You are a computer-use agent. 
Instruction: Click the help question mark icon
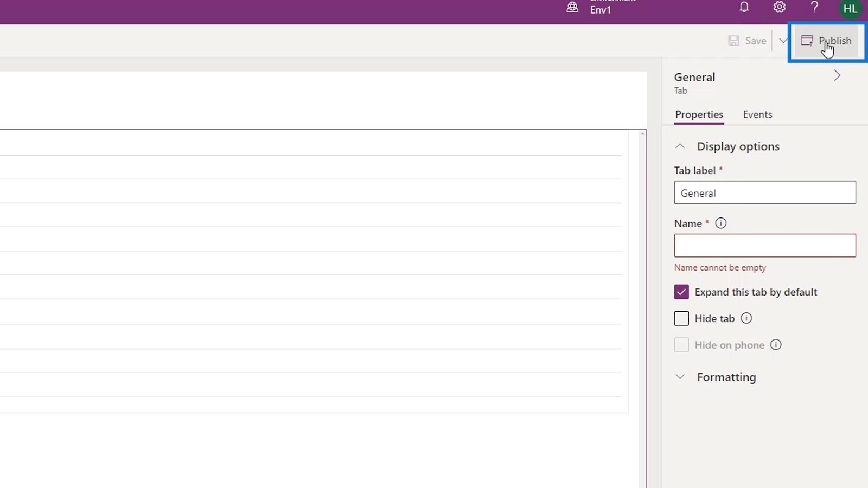pyautogui.click(x=814, y=7)
